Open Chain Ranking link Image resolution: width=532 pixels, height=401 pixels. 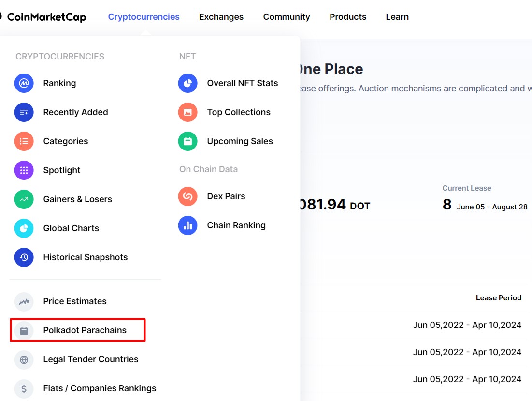click(236, 225)
